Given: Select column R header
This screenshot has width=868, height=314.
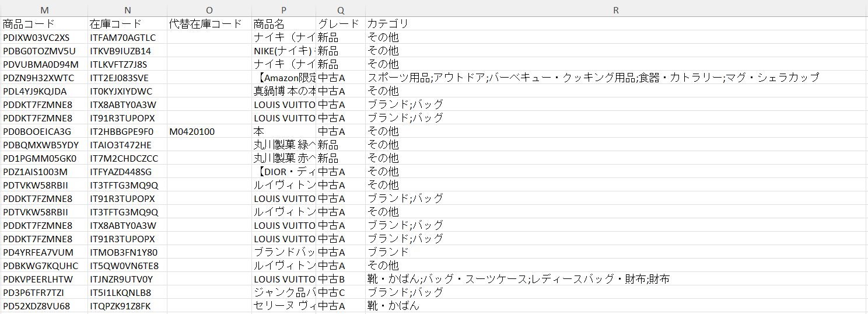Looking at the screenshot, I should [616, 11].
